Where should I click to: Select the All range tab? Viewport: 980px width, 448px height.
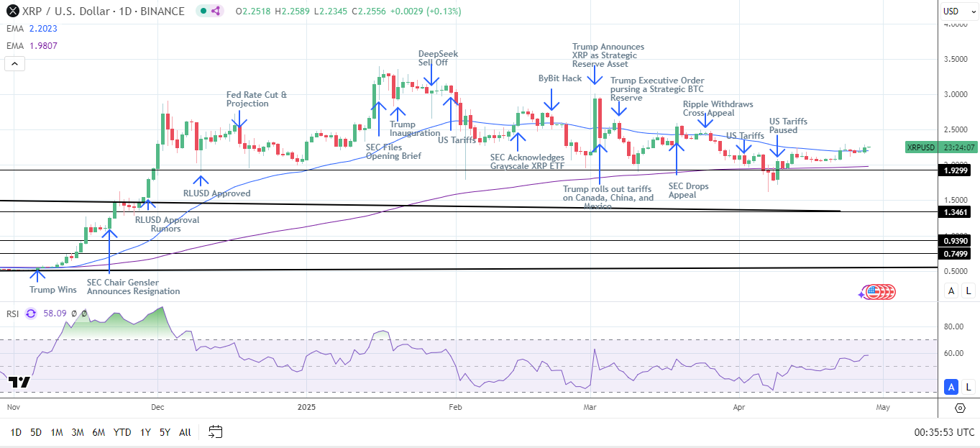pyautogui.click(x=185, y=432)
